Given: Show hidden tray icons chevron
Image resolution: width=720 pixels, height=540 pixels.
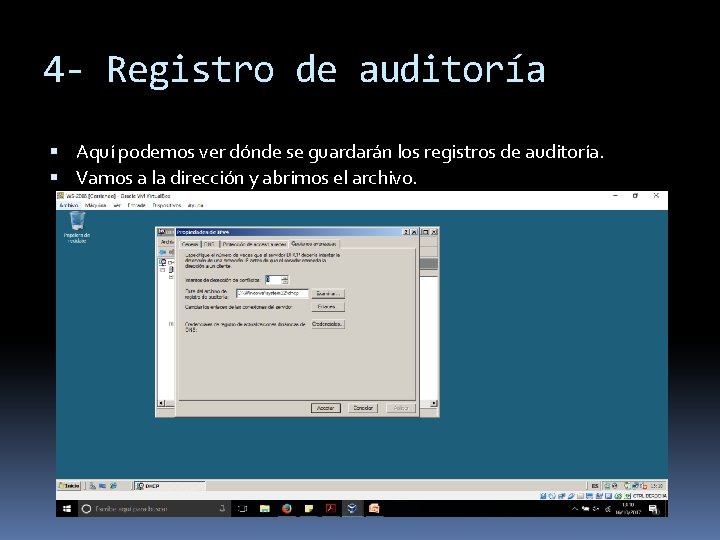Looking at the screenshot, I should click(574, 509).
